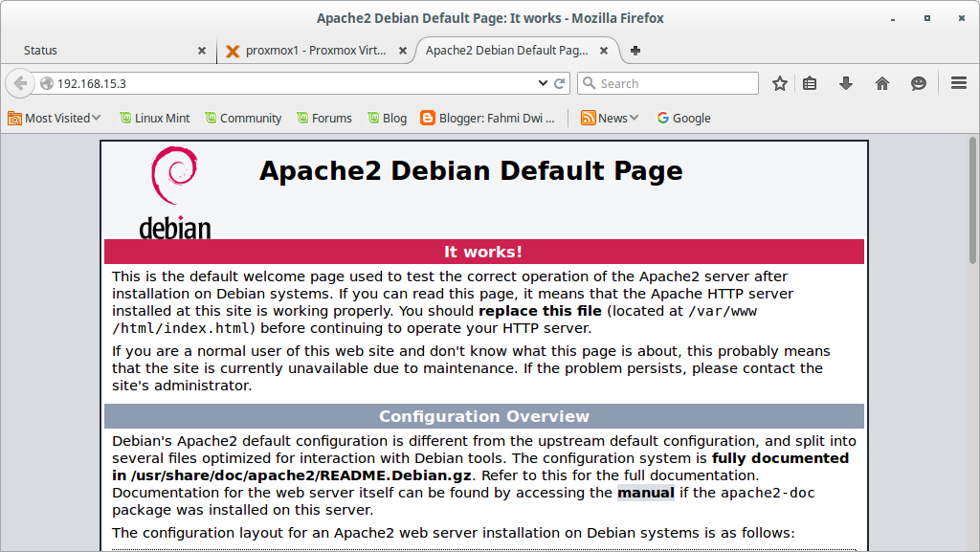
Task: Expand the Most Visited folder
Action: pyautogui.click(x=53, y=118)
